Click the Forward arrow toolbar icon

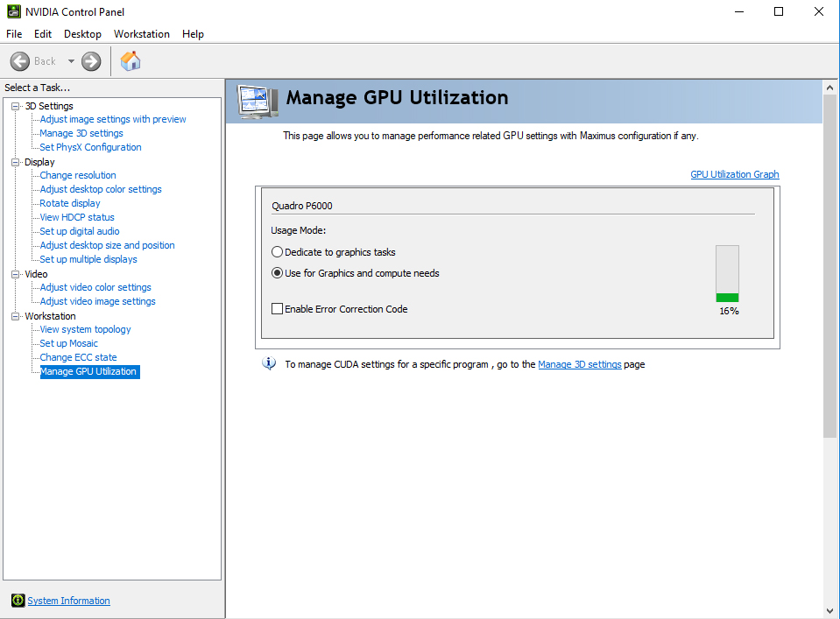(x=91, y=61)
